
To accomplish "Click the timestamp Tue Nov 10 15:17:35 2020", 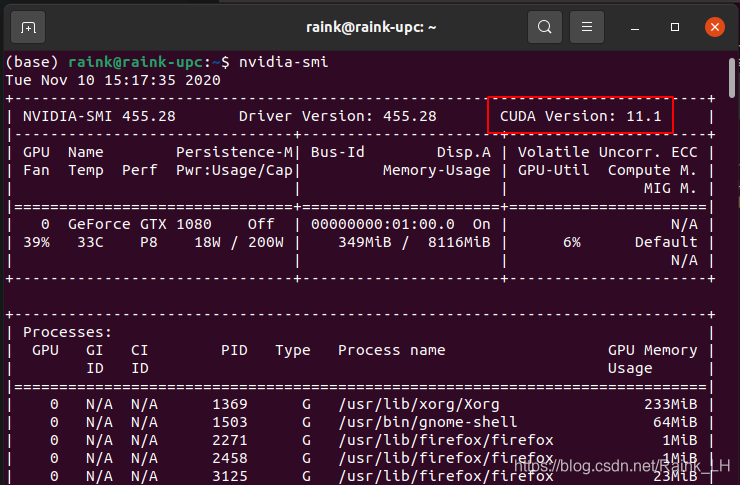I will click(113, 80).
